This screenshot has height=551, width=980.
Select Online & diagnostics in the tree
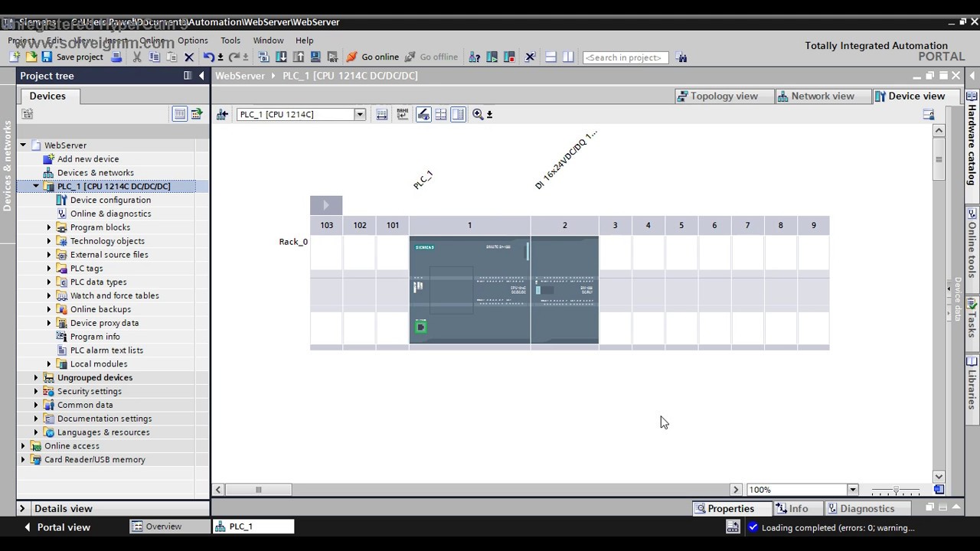coord(110,214)
